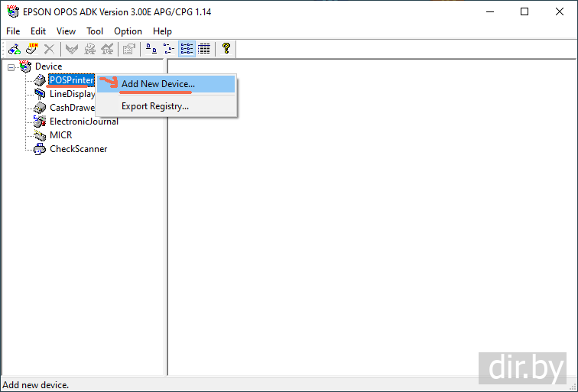Viewport: 578px width, 392px height.
Task: Click the EPSON OPOS app title icon
Action: click(13, 11)
